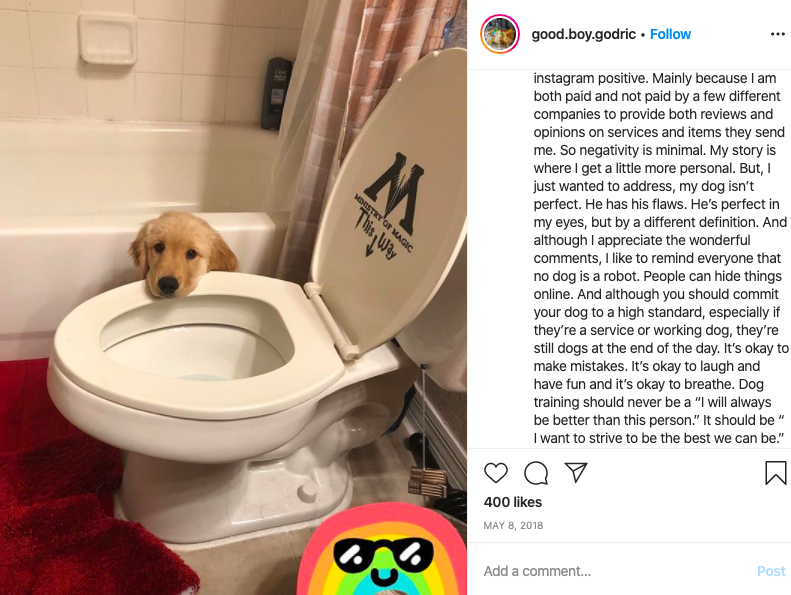Screen dimensions: 791x595
Task: Open the three-dot more options menu
Action: pyautogui.click(x=777, y=34)
